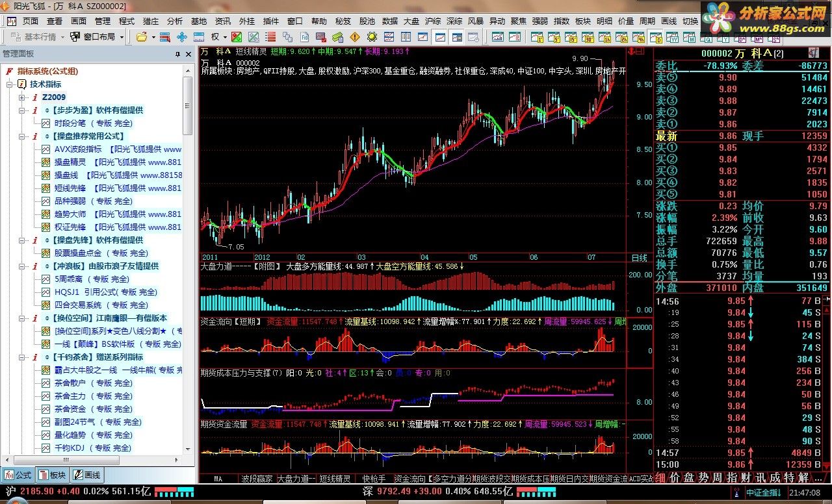Select the 2-hour period chart icon
832x504 pixels.
click(621, 37)
